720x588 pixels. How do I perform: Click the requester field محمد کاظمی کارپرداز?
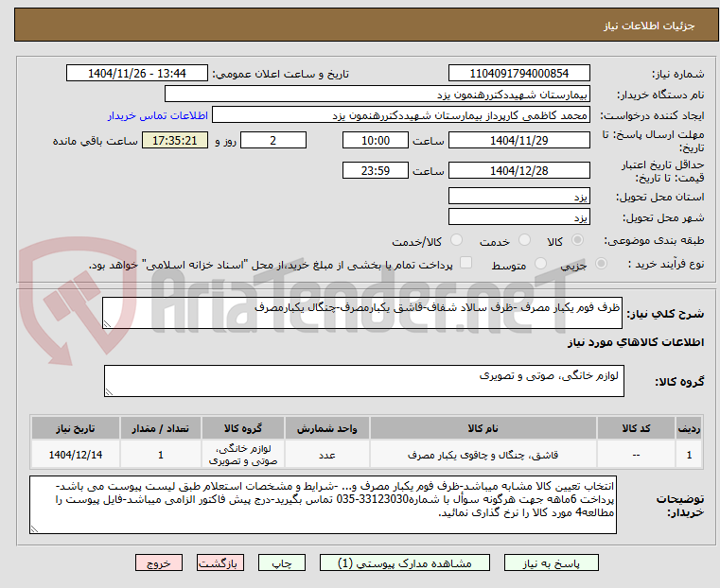click(401, 114)
